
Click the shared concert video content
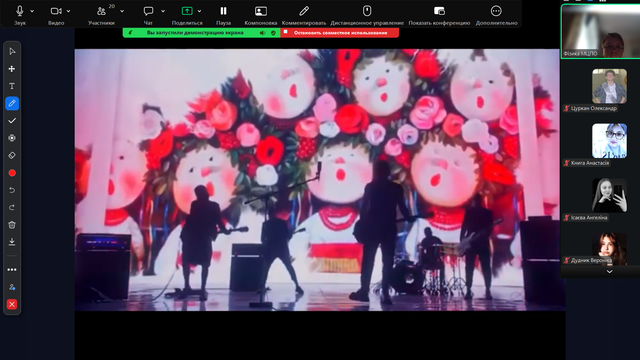320,180
